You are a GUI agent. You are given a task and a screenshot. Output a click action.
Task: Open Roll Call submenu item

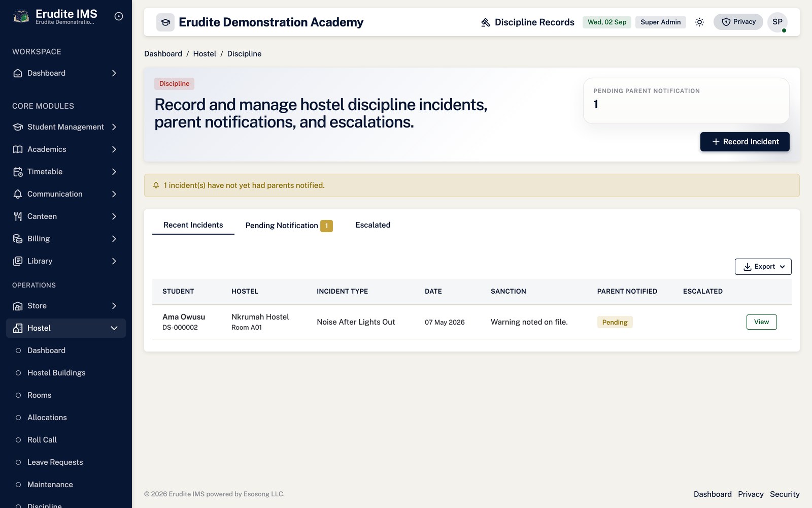point(42,440)
